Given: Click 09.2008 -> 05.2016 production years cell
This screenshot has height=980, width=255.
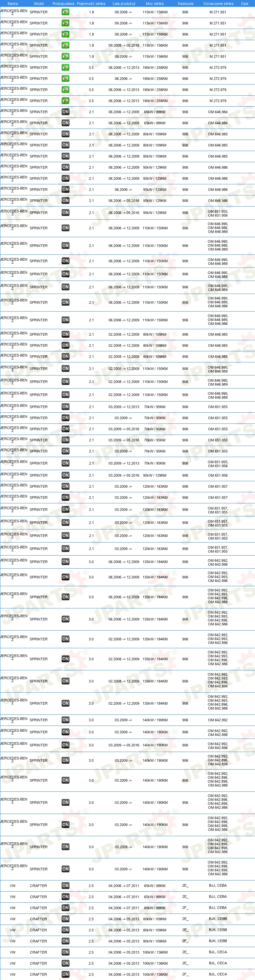Looking at the screenshot, I should point(124,45).
